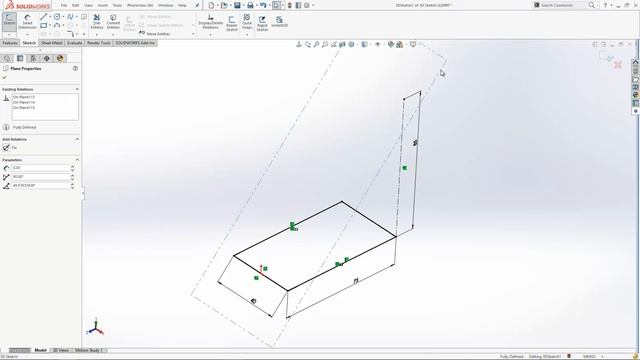Click Undo icon in quick toolbar
Screen dimensions: 640x360
pos(263,5)
